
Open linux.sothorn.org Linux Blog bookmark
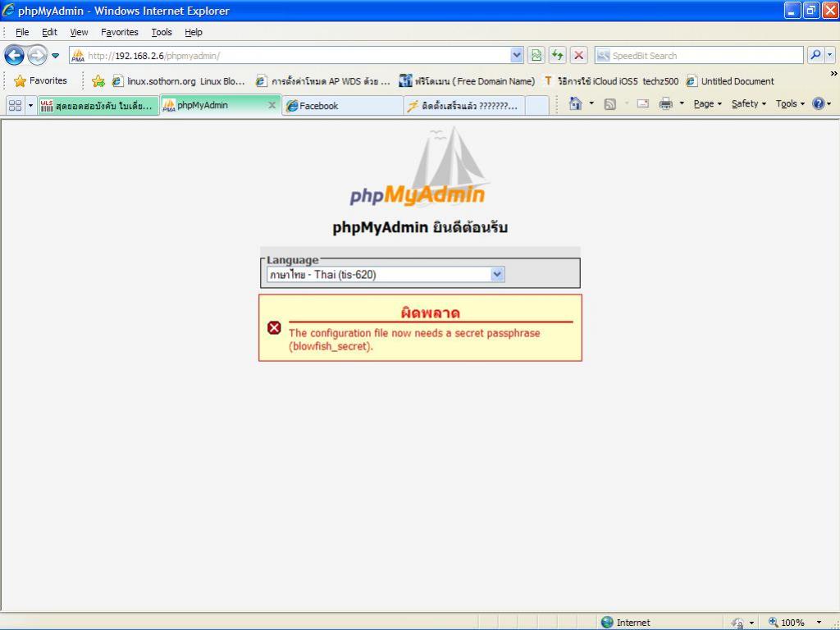point(178,81)
